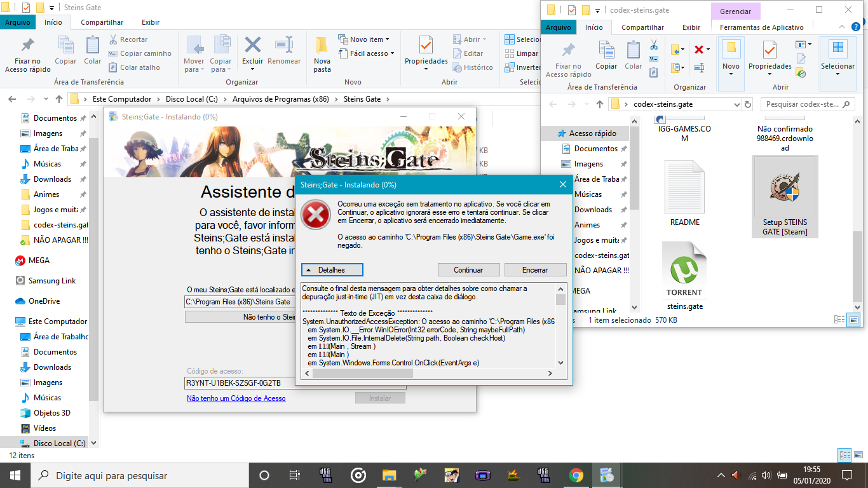Click Colar in codex-steins.gate window ribbon

(633, 55)
